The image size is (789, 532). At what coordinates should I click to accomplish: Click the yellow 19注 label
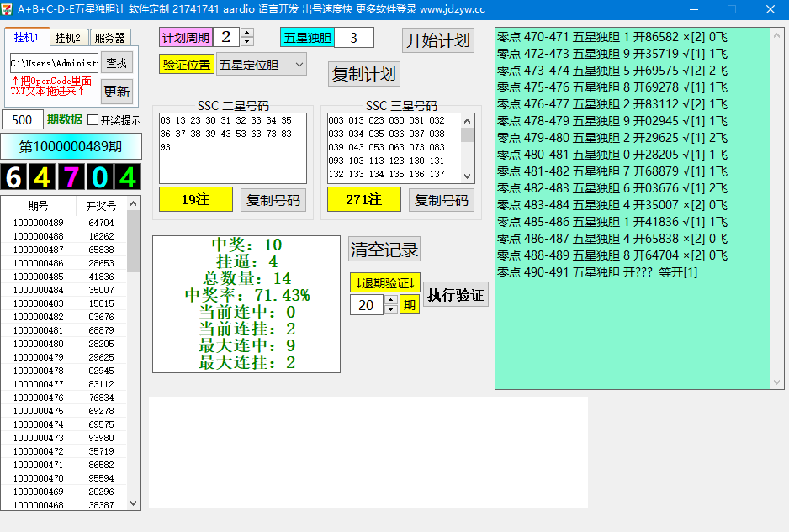196,200
